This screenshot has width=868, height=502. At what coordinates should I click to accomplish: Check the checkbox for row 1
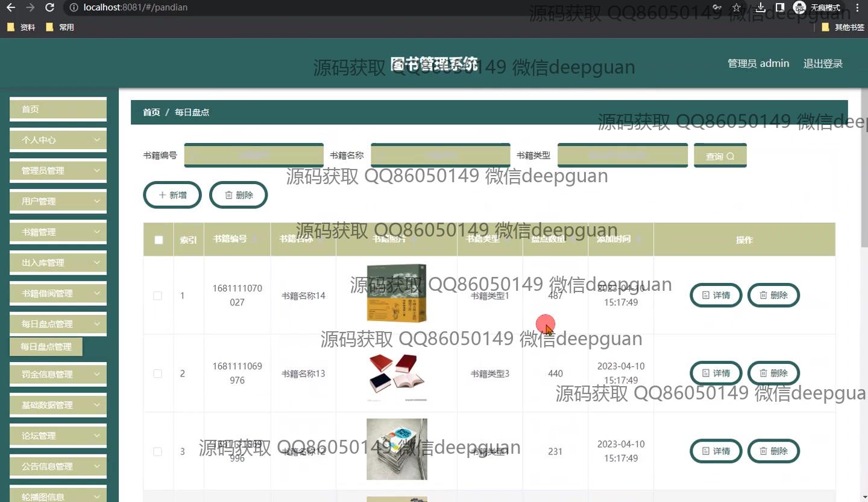(x=158, y=296)
